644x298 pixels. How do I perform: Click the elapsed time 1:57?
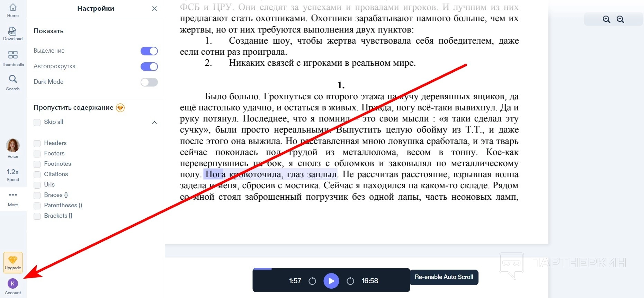tap(295, 281)
